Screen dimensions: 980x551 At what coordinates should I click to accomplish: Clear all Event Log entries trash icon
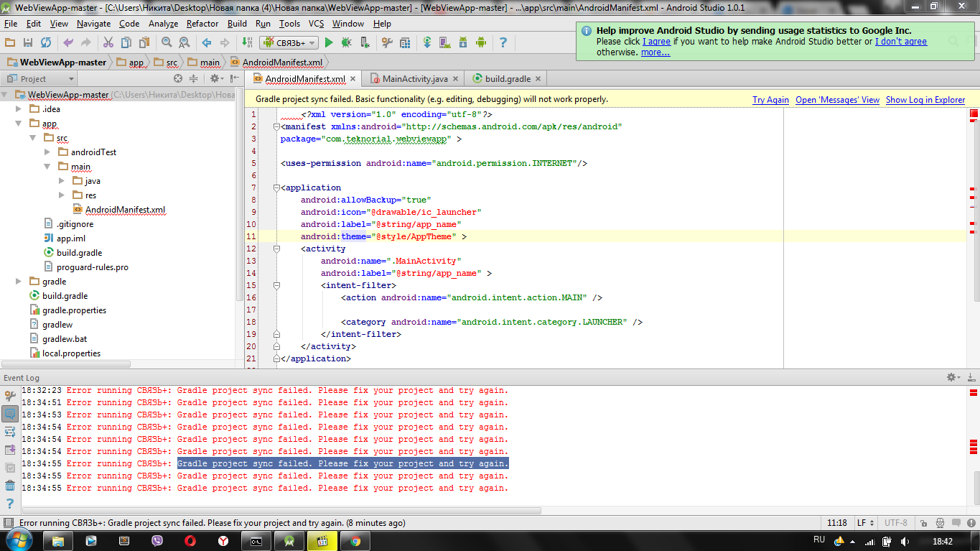(x=10, y=486)
